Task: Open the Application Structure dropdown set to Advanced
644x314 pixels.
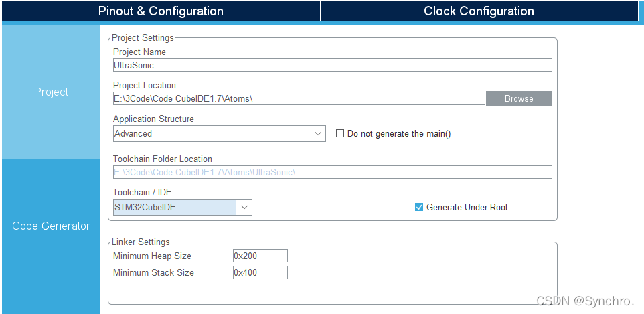Action: tap(220, 134)
